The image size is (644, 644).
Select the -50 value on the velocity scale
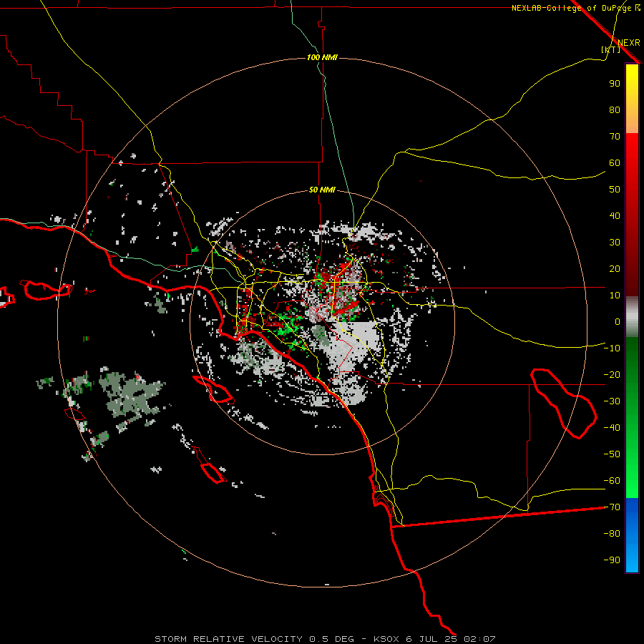[x=612, y=454]
